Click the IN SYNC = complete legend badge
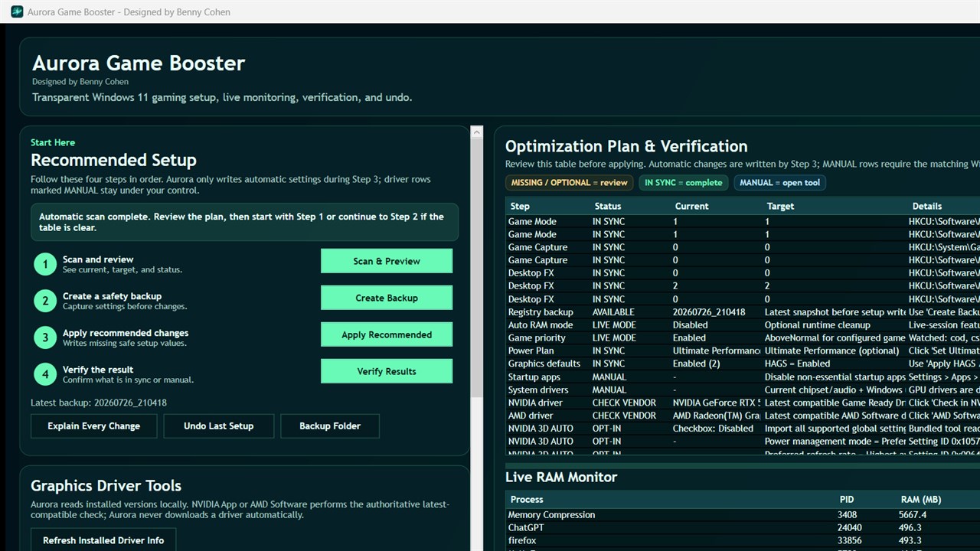The image size is (980, 551). click(684, 183)
